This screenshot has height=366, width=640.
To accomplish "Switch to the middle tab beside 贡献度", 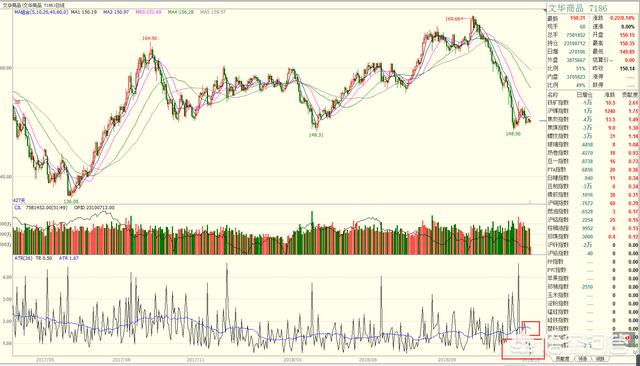I will pos(582,359).
